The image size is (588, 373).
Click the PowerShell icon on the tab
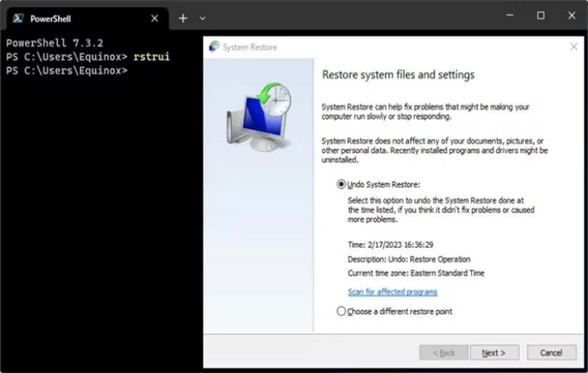[x=19, y=19]
